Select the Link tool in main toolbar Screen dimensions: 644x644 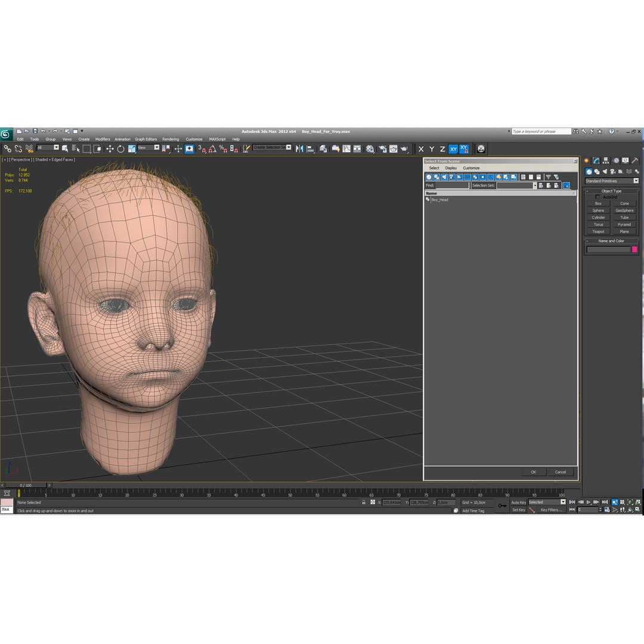click(7, 148)
